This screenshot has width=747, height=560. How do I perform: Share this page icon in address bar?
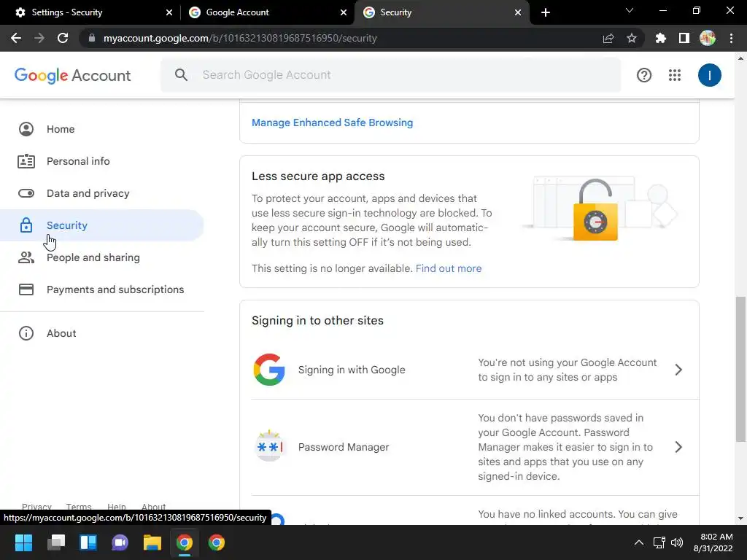click(608, 38)
